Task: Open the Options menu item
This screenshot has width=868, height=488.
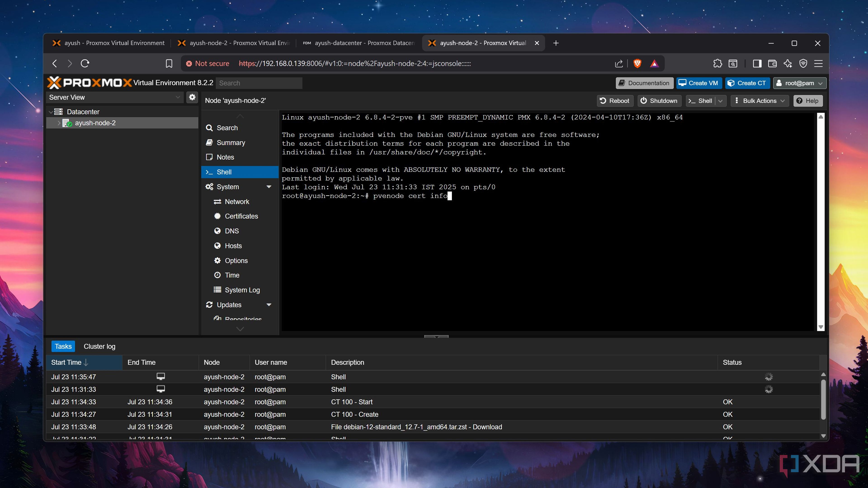Action: (x=240, y=261)
